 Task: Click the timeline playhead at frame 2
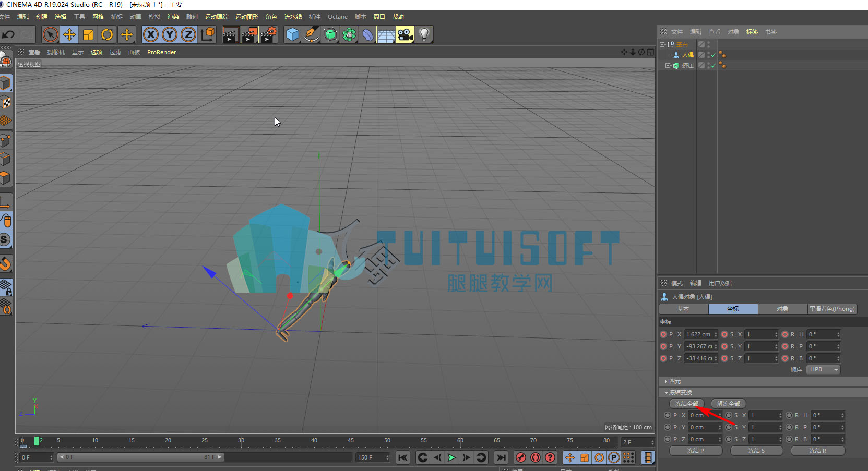(37, 441)
